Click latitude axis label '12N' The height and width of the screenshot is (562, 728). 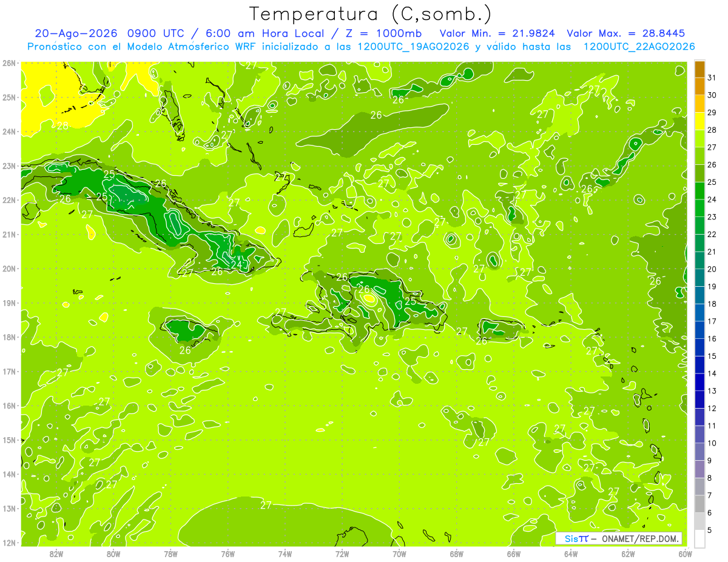[x=9, y=543]
